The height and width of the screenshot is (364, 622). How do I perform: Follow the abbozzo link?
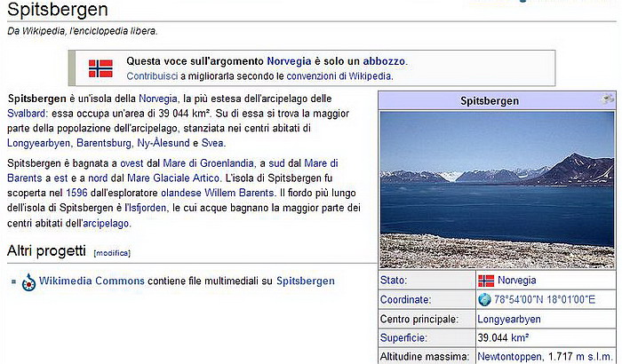[x=384, y=61]
